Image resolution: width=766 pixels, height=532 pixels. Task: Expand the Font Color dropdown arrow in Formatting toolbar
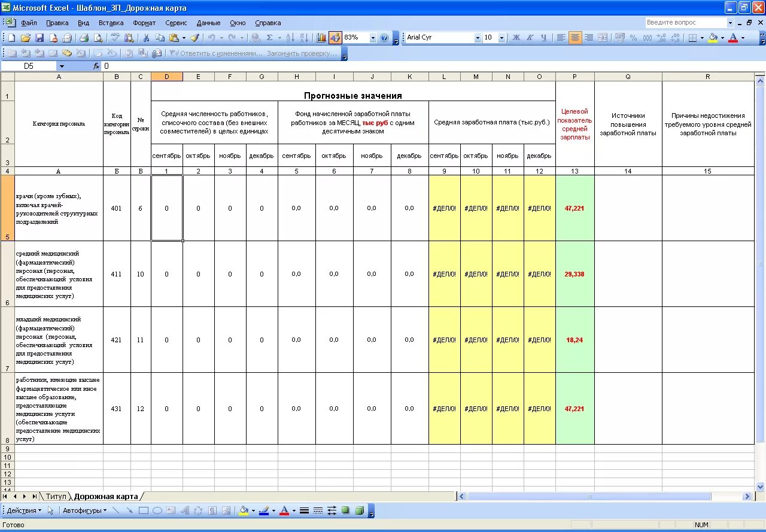743,38
